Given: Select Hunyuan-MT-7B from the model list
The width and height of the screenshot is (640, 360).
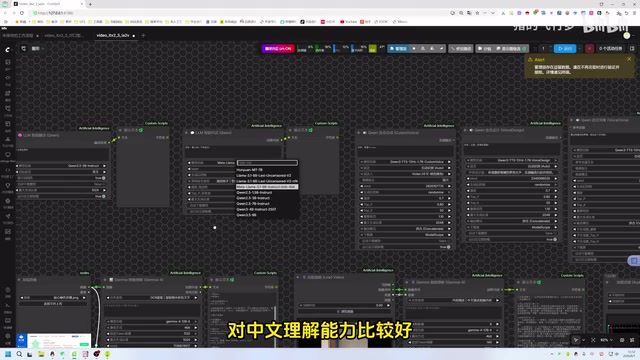Looking at the screenshot, I should [x=249, y=170].
